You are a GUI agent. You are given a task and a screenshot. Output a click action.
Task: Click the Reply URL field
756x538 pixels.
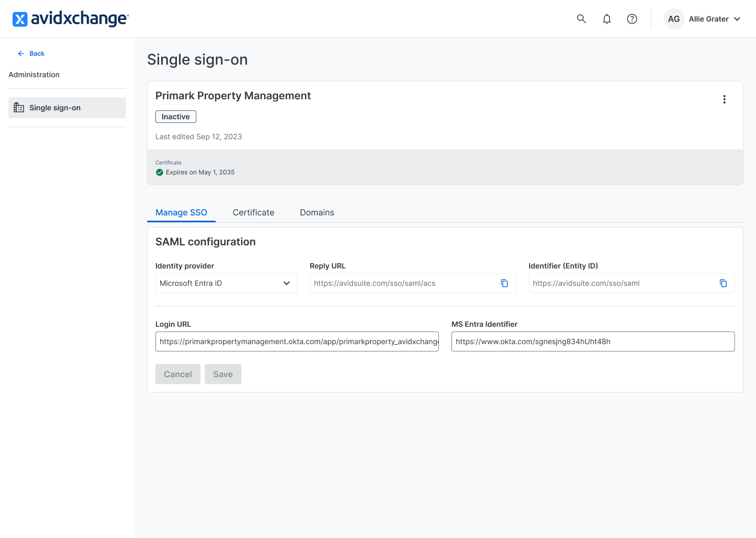pos(413,283)
